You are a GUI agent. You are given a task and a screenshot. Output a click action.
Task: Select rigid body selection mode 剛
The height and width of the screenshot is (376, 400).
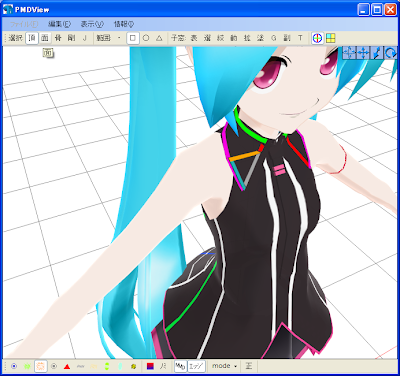(71, 38)
